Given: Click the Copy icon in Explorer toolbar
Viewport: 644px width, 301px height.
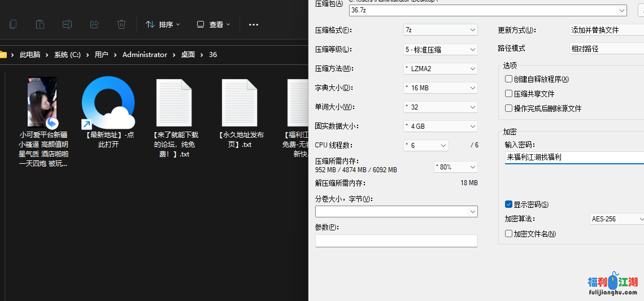Looking at the screenshot, I should (13, 24).
